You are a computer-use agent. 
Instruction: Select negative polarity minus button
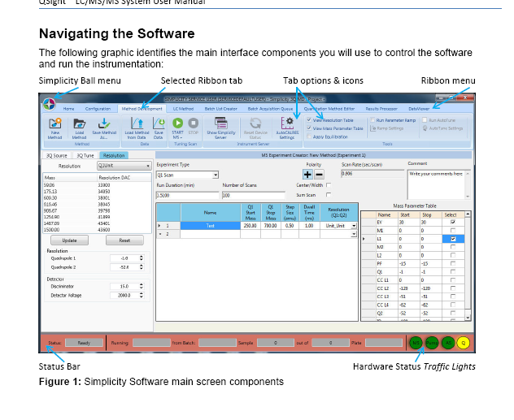click(319, 175)
